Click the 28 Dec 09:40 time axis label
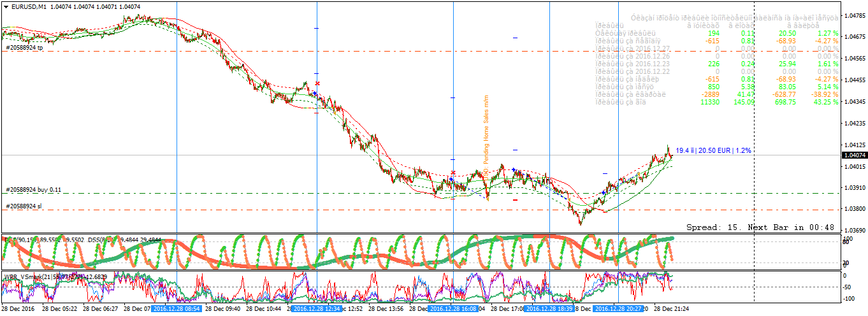This screenshot has height=316, width=868. (222, 309)
